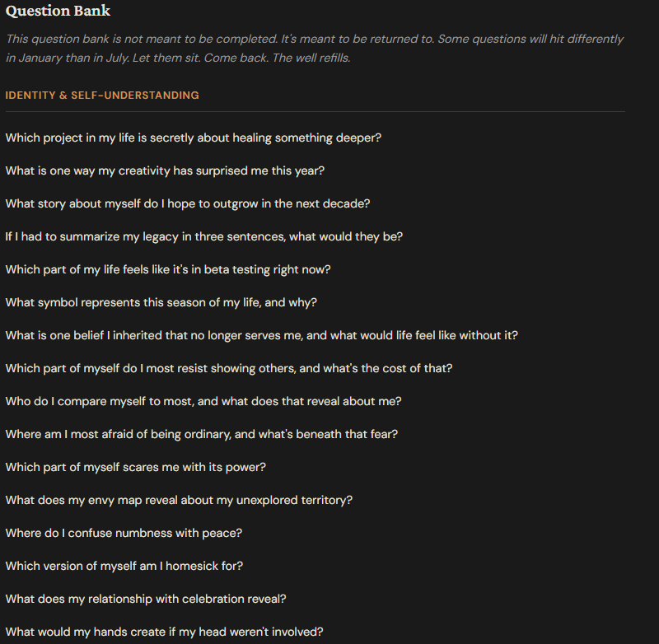
Task: Click the Question Bank heading
Action: 58,11
